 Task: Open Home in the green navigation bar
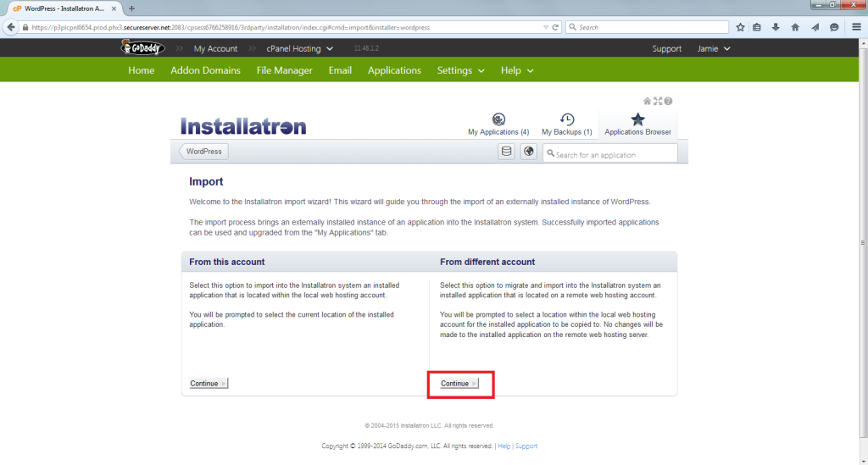tap(142, 70)
